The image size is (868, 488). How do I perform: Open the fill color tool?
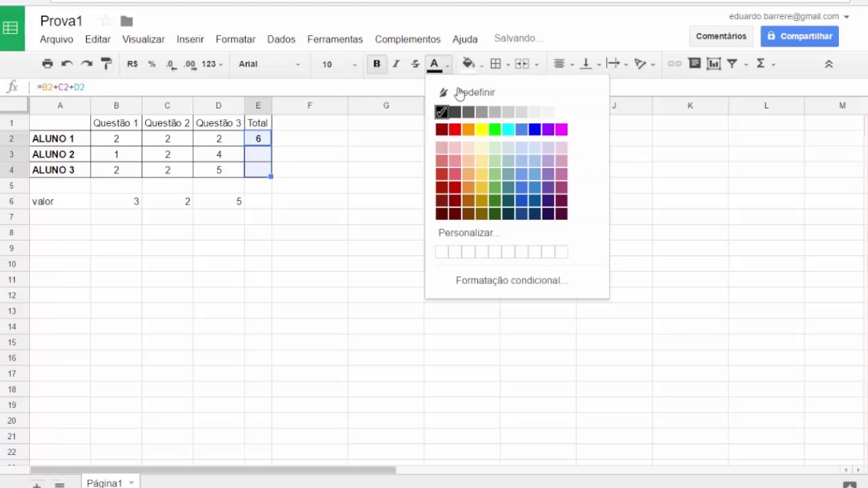468,64
